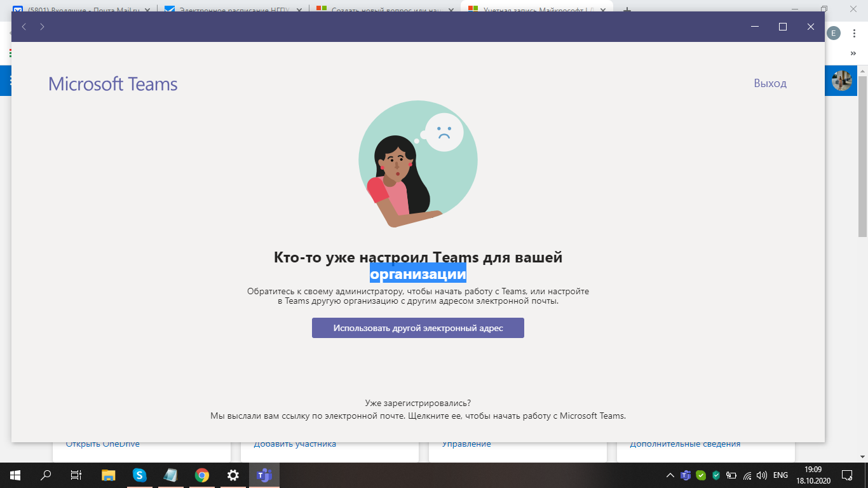This screenshot has height=488, width=868.
Task: Close the Teams window
Action: (811, 27)
